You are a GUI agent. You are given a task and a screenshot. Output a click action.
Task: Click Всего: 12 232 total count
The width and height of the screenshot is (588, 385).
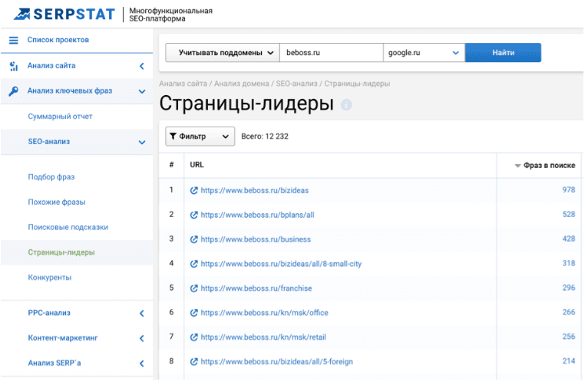click(x=265, y=137)
